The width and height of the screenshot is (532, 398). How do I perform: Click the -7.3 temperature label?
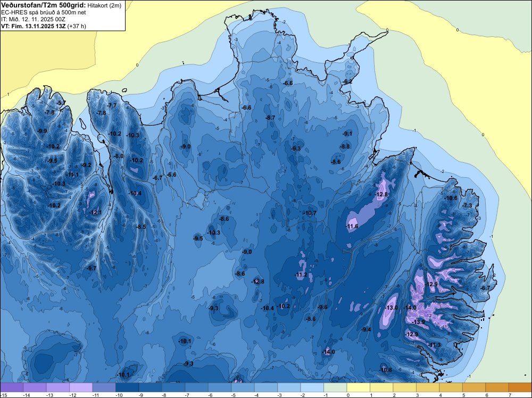(468, 205)
